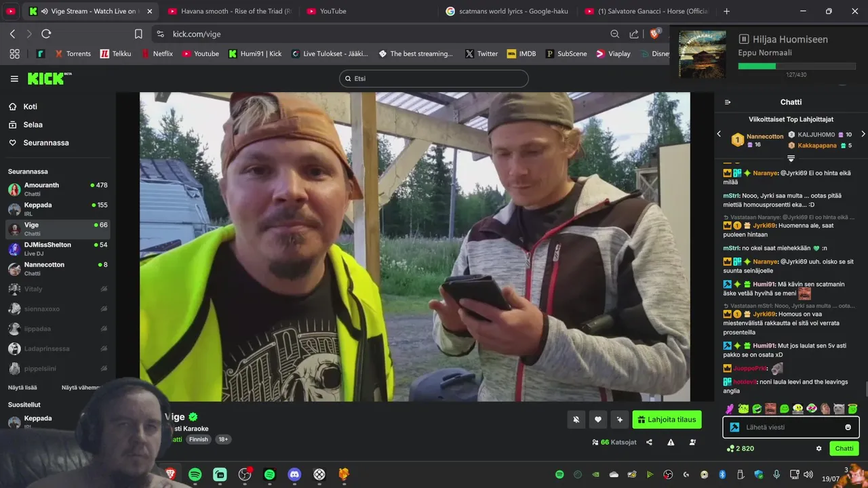The height and width of the screenshot is (488, 868).
Task: Open a new browser tab
Action: tap(727, 12)
